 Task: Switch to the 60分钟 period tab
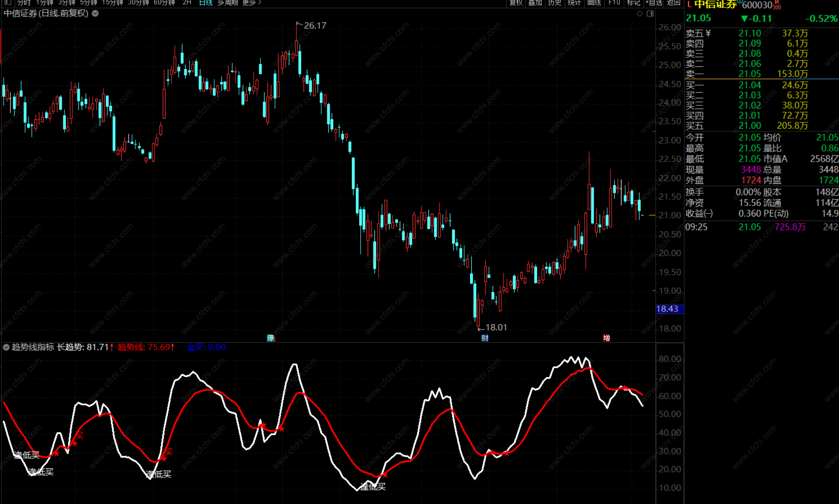[164, 2]
